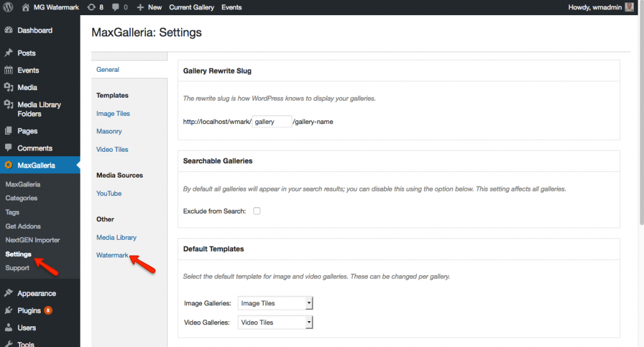Select the General settings tab
This screenshot has width=644, height=347.
pyautogui.click(x=108, y=69)
